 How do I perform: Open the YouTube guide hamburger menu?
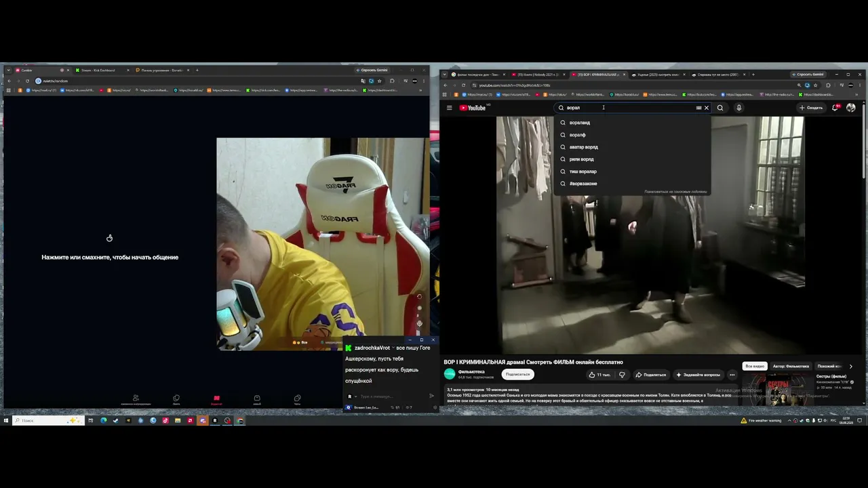[449, 108]
